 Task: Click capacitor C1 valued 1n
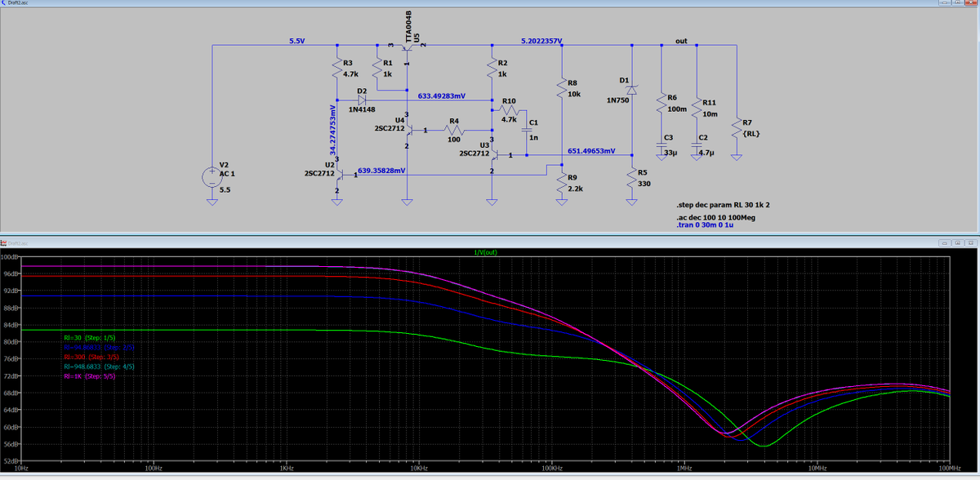(527, 130)
